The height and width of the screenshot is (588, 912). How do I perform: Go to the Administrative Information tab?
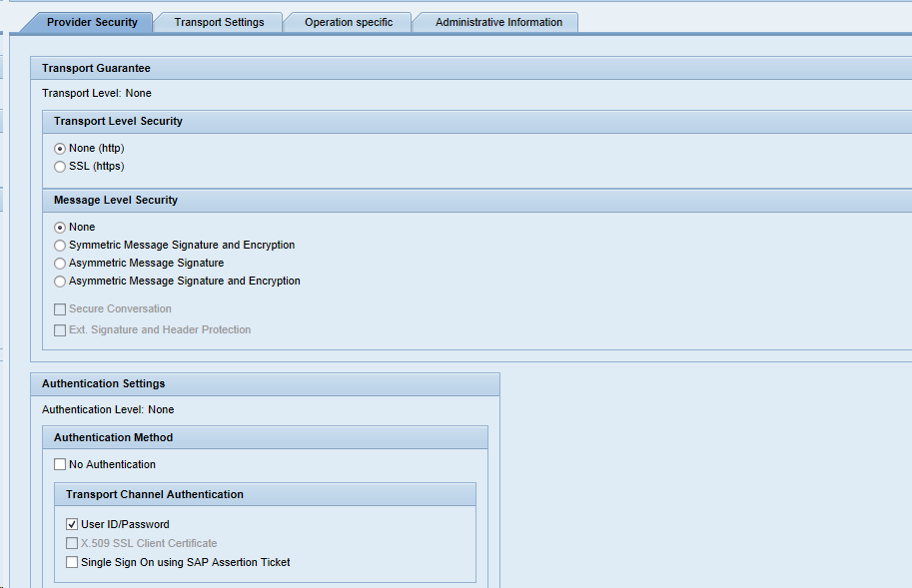(498, 22)
